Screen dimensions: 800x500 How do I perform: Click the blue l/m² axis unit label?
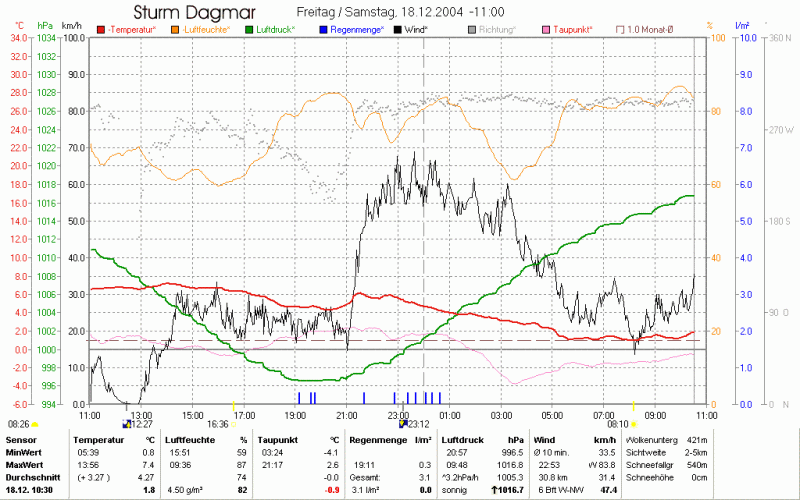coord(742,25)
